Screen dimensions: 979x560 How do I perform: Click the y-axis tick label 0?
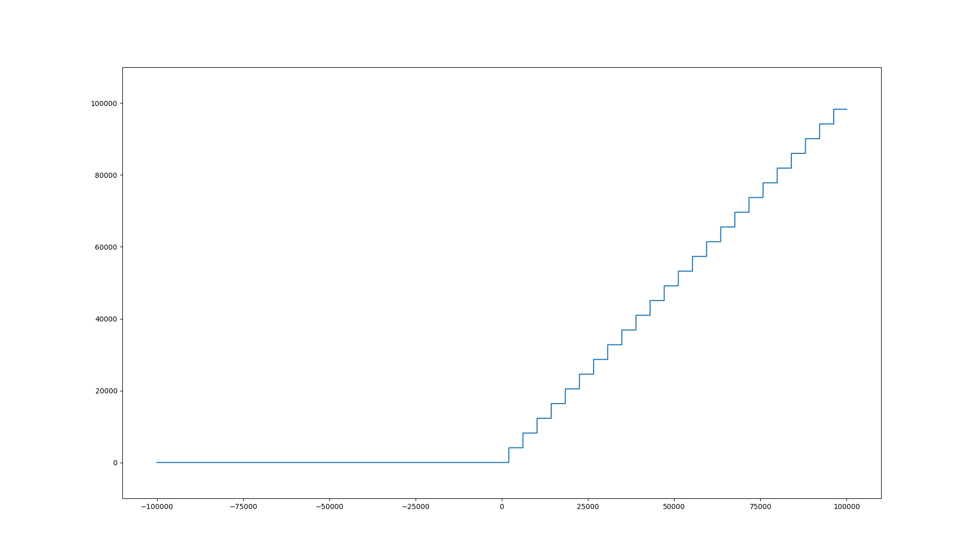coord(115,463)
